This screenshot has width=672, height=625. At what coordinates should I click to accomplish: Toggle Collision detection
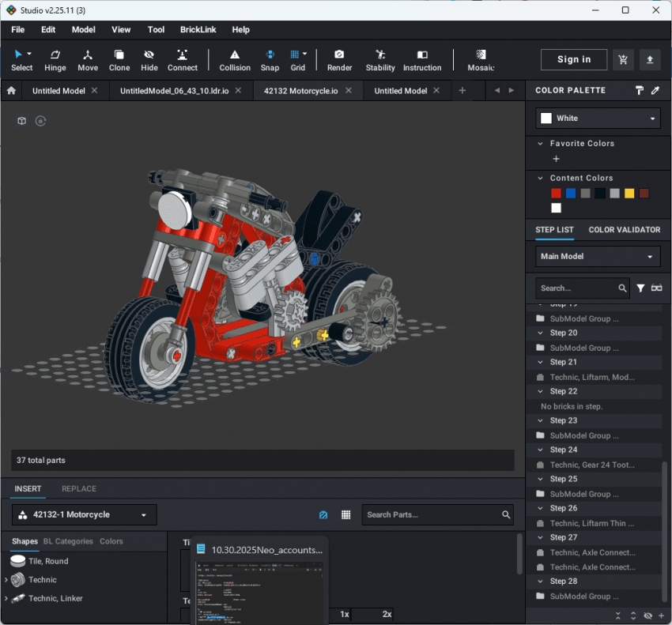pyautogui.click(x=235, y=60)
